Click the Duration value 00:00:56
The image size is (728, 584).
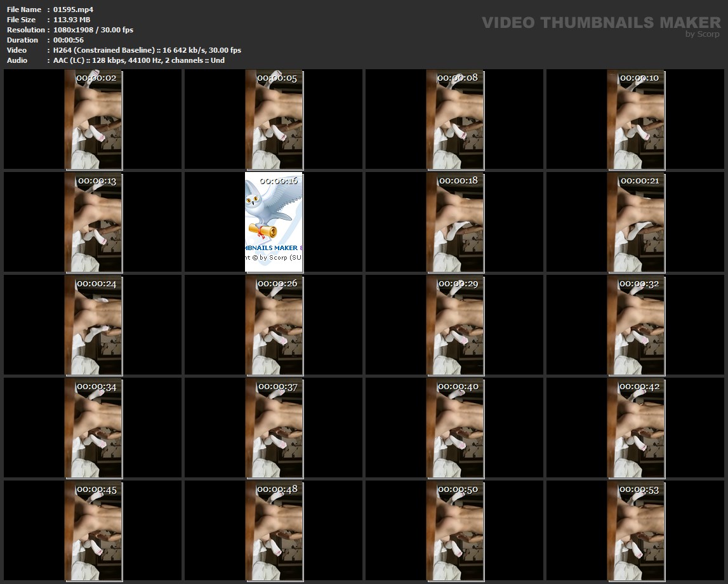(x=69, y=40)
